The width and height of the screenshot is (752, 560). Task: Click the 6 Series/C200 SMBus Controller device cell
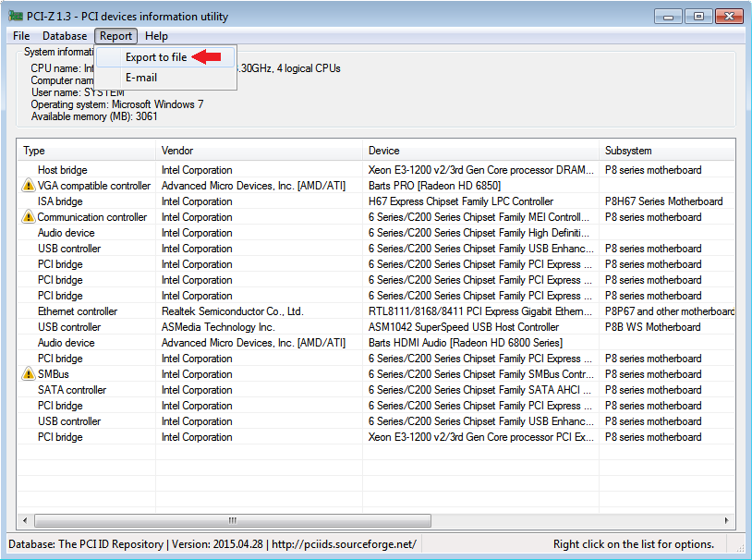click(481, 374)
